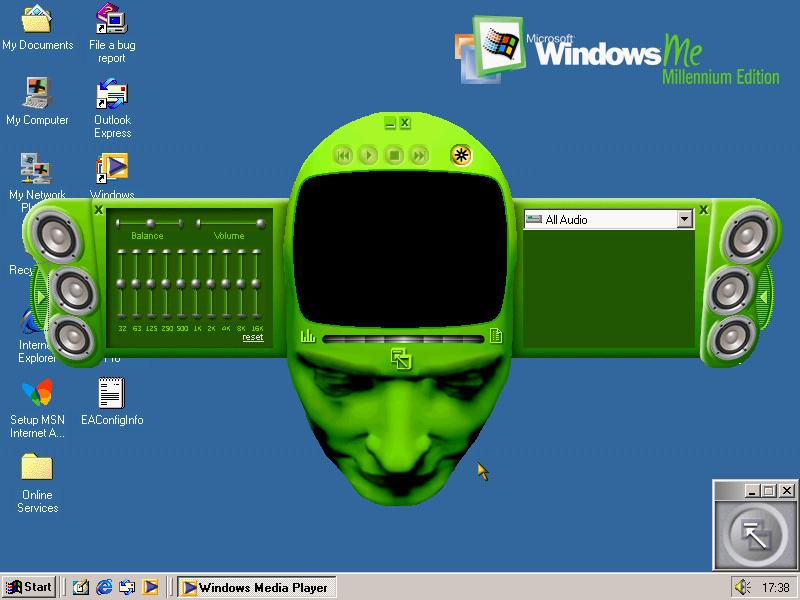Click the Balance slider knob
The height and width of the screenshot is (600, 800).
click(x=150, y=224)
